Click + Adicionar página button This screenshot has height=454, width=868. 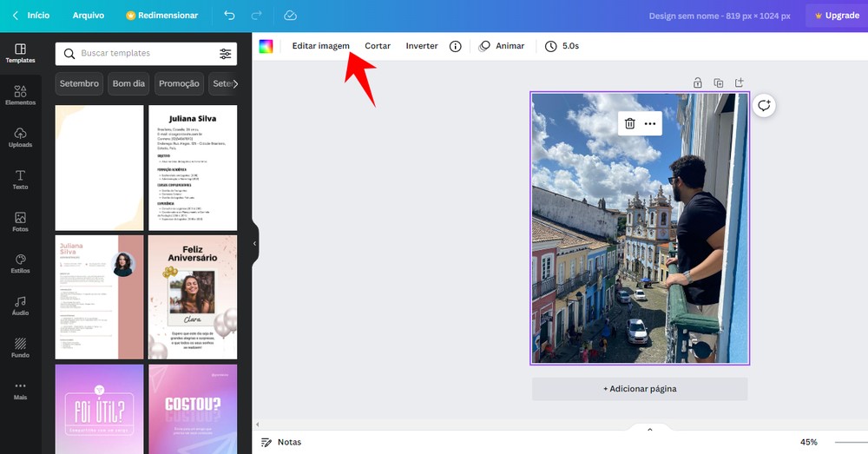click(640, 389)
